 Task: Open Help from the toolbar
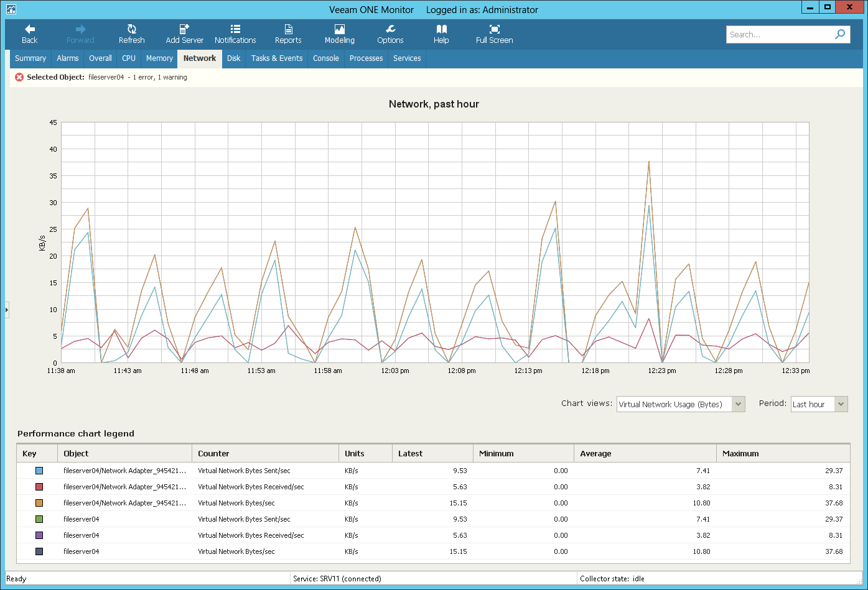pyautogui.click(x=441, y=34)
